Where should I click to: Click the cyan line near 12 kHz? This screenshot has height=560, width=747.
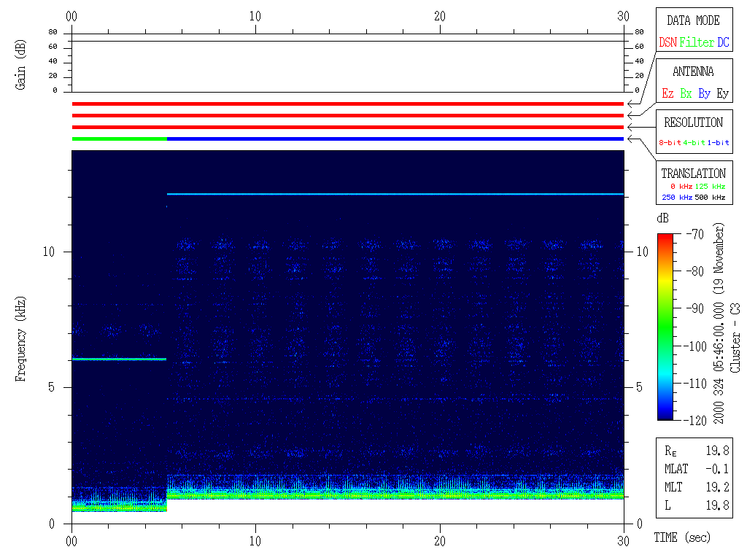point(394,194)
